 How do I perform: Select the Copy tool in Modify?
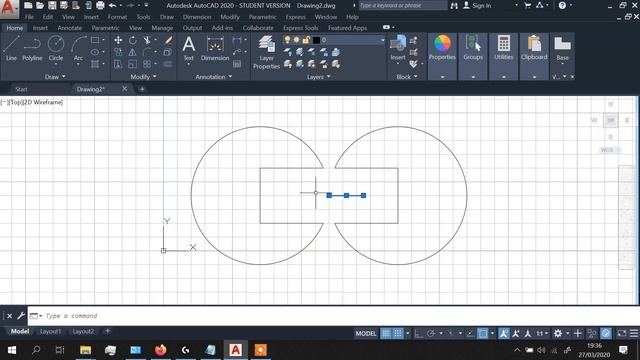tap(118, 52)
